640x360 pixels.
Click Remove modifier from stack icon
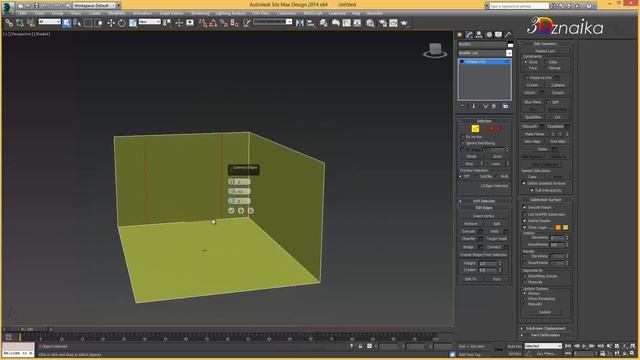494,106
